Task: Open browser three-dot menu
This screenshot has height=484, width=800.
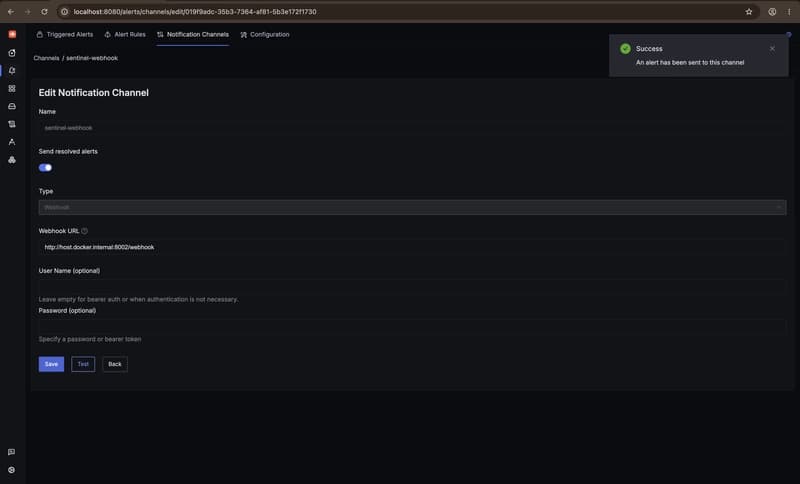Action: (x=789, y=11)
